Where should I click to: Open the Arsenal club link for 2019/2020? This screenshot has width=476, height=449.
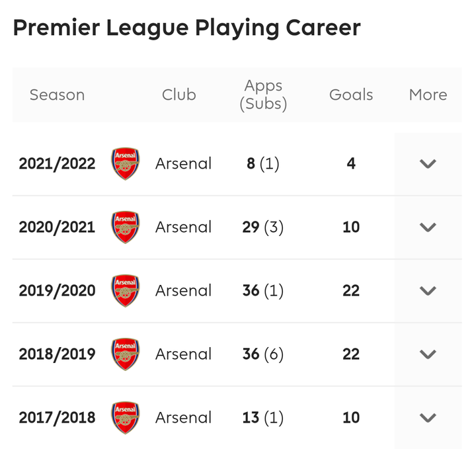183,290
